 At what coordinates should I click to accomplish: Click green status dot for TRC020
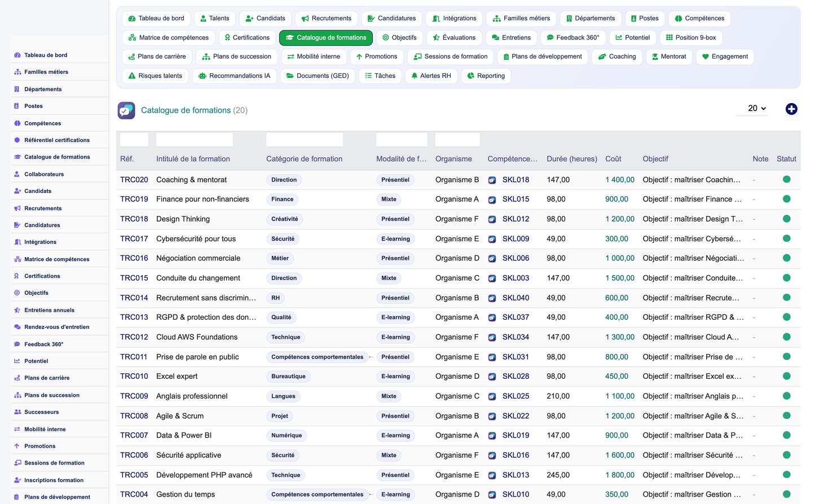tap(786, 179)
